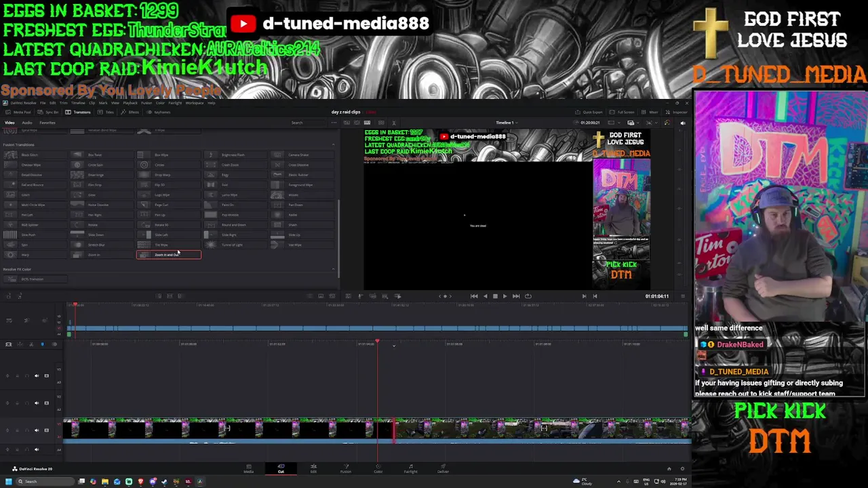Toggle lock on the V1 track

tap(18, 430)
